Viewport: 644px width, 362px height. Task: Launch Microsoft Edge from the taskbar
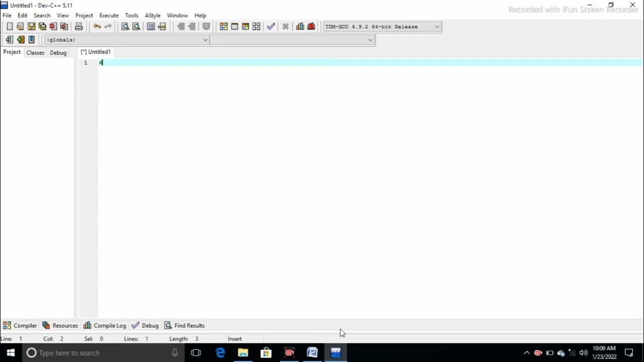(x=220, y=352)
